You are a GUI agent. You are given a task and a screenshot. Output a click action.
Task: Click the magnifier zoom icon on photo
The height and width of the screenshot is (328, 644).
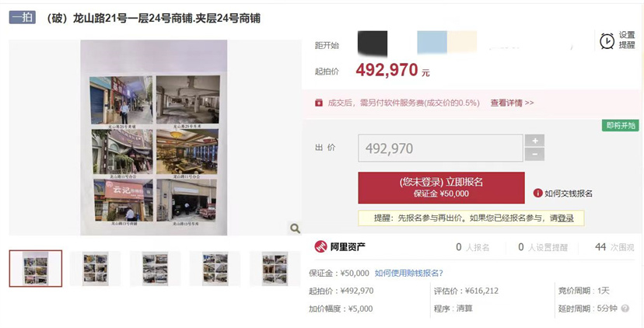295,229
